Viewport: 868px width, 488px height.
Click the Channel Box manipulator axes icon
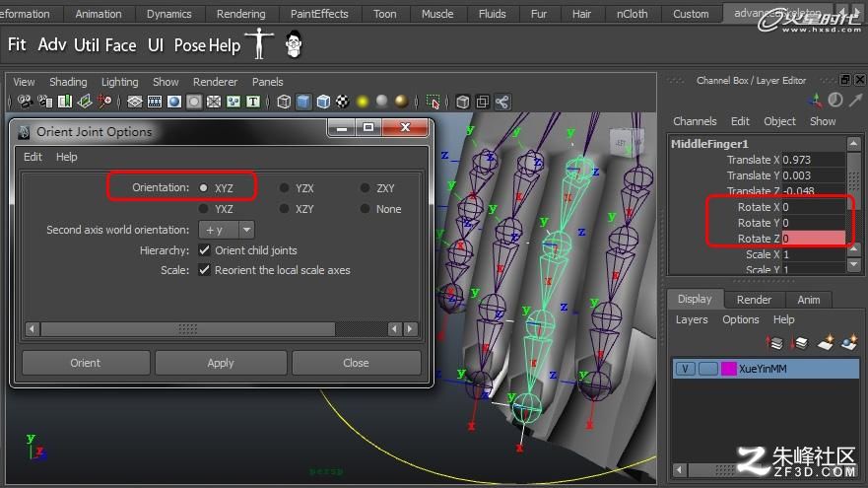pyautogui.click(x=815, y=101)
